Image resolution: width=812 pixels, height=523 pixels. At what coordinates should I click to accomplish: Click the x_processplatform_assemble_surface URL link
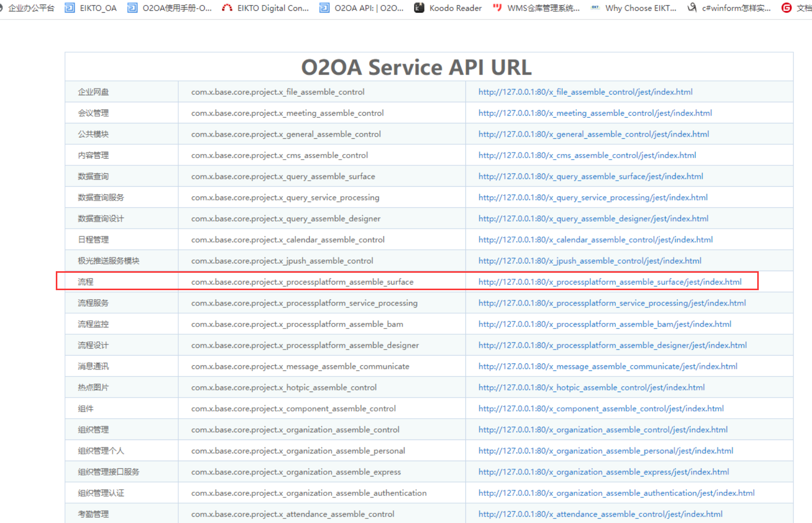[x=610, y=282]
